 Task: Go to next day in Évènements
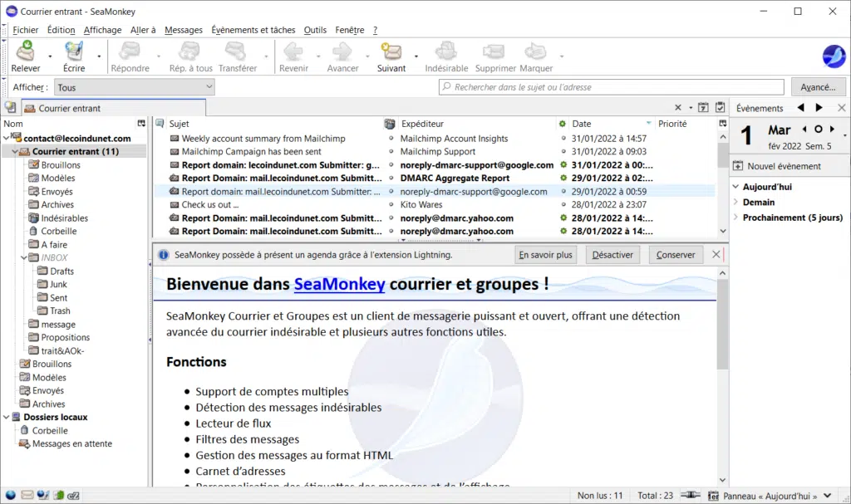point(819,107)
